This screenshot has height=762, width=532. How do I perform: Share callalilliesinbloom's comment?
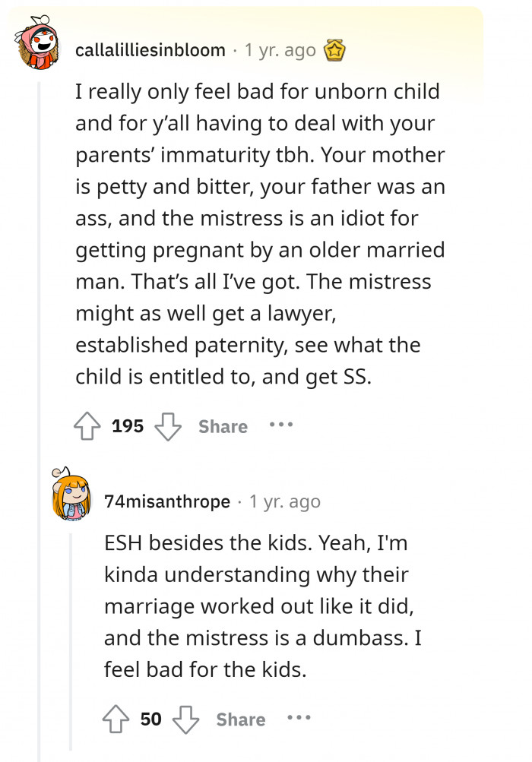click(x=222, y=426)
